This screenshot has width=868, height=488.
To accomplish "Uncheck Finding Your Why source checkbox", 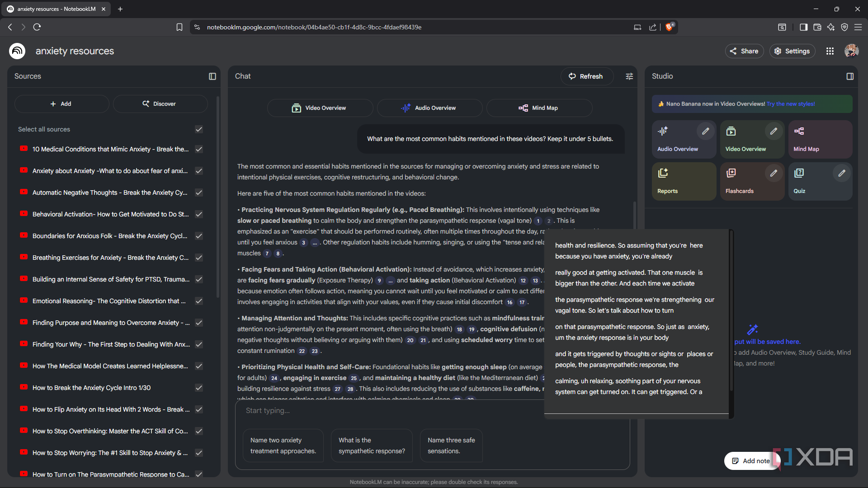I will tap(199, 344).
